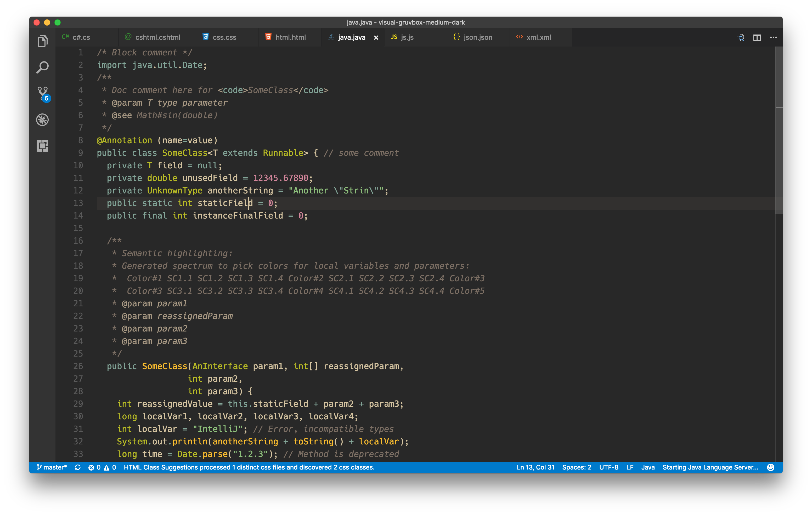
Task: Click the errors and warnings count
Action: pos(102,467)
